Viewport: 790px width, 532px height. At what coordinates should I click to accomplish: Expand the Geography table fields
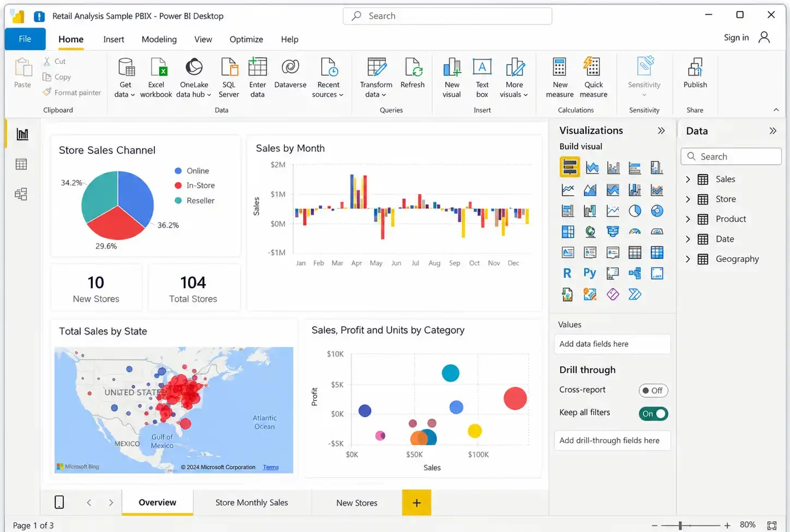(x=688, y=259)
